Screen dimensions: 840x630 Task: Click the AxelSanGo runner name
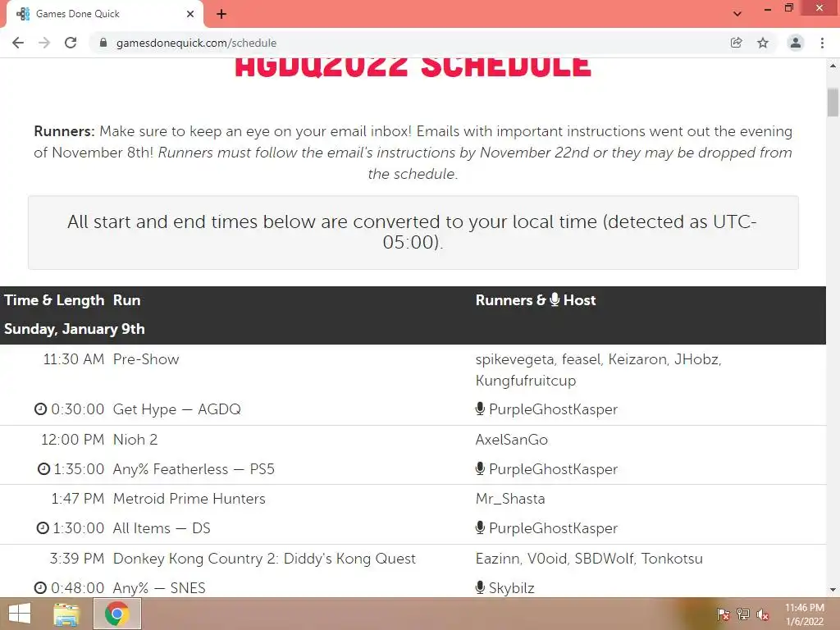click(x=512, y=440)
